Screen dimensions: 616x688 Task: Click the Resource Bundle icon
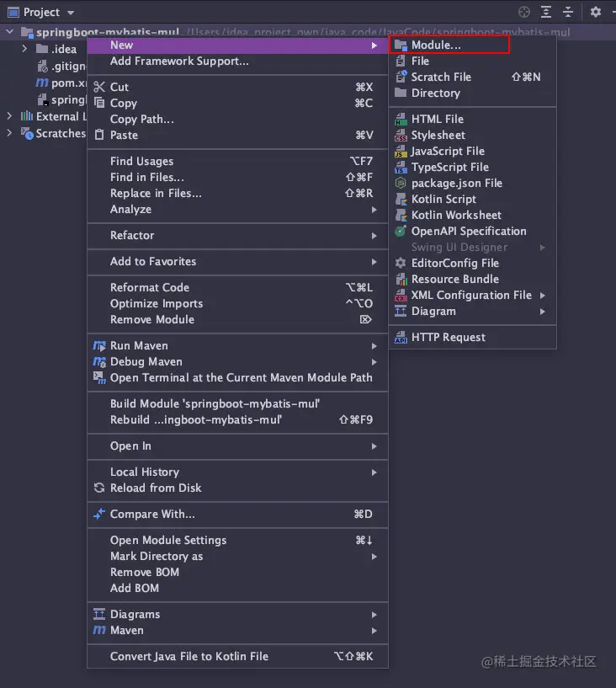401,279
